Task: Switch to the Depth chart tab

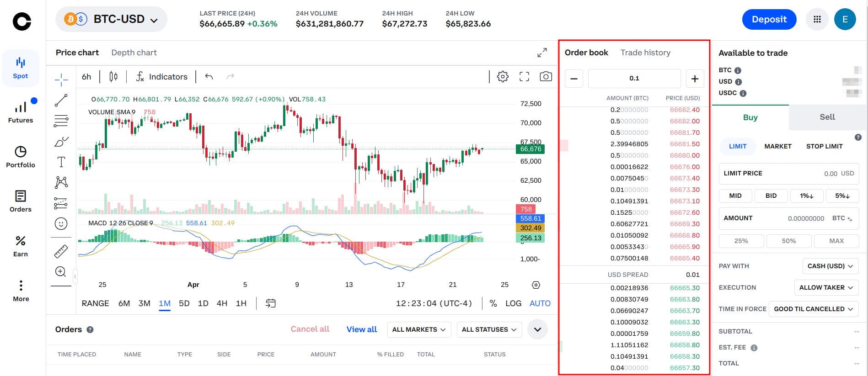Action: coord(134,53)
